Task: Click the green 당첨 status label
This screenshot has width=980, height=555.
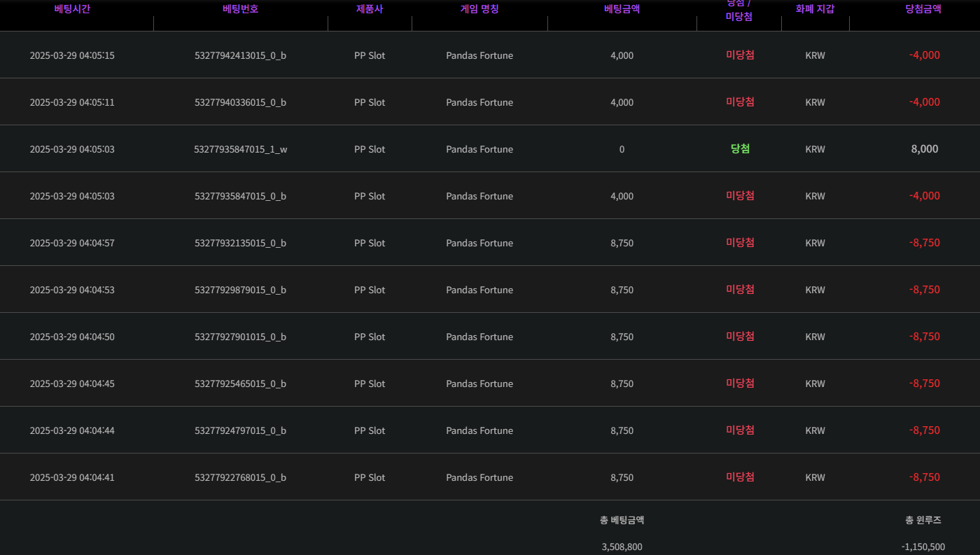Action: pyautogui.click(x=740, y=148)
